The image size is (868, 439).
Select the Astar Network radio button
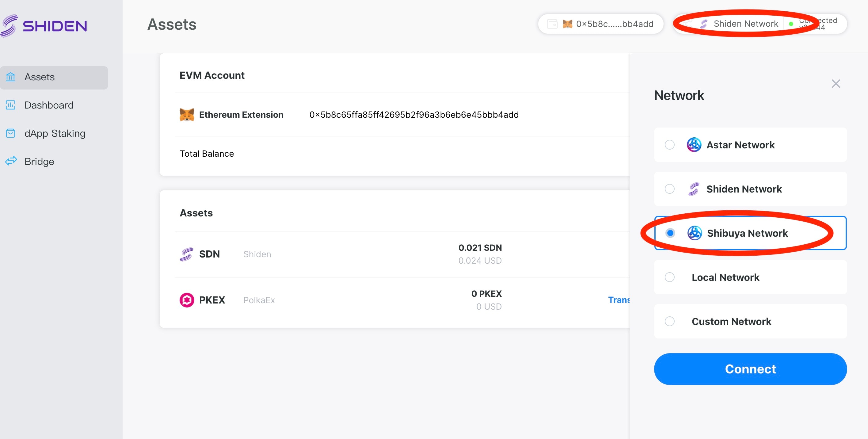coord(669,145)
